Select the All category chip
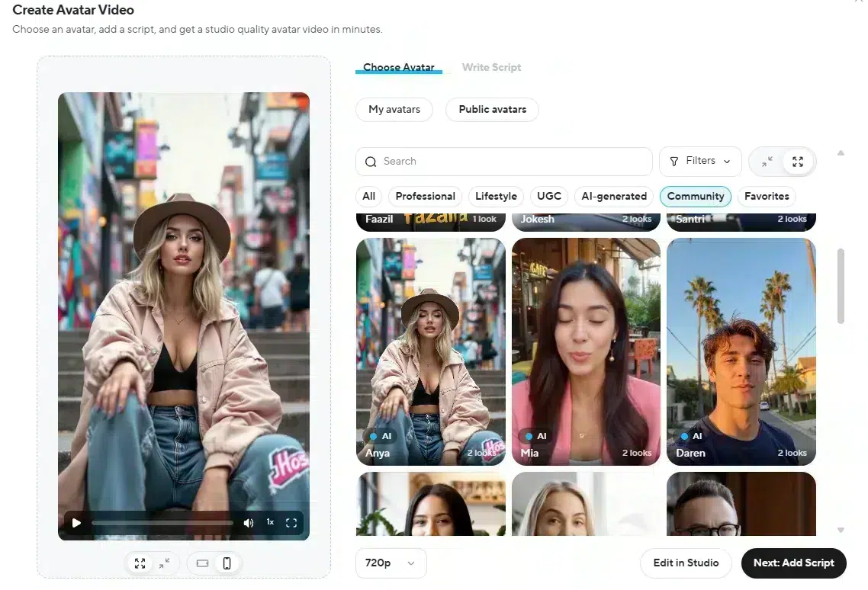 click(x=368, y=197)
